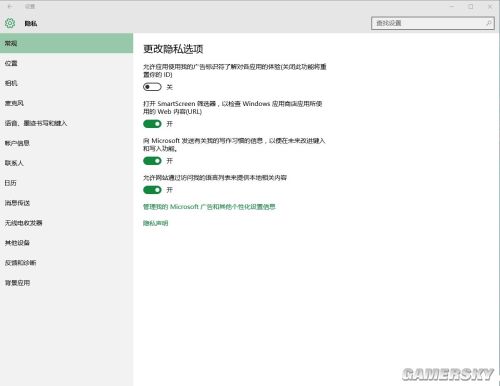Screen dimensions: 500x386
Task: Turn off sending writing info to Microsoft
Action: (152, 161)
